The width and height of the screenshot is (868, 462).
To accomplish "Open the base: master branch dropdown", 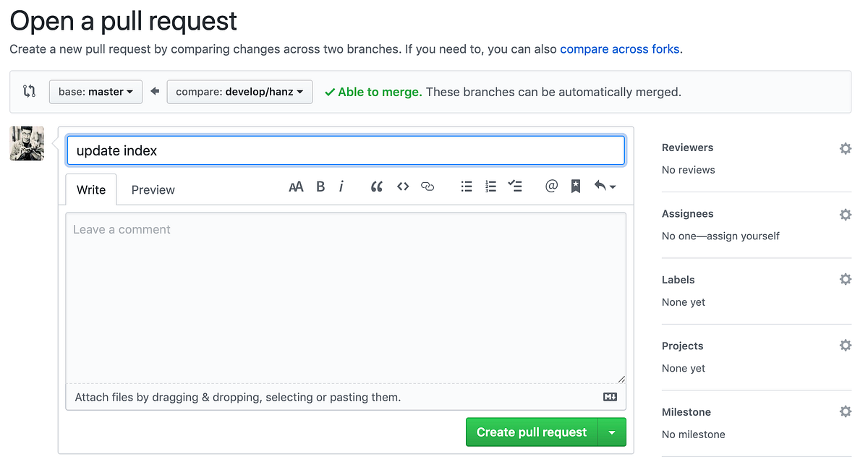I will (x=95, y=92).
